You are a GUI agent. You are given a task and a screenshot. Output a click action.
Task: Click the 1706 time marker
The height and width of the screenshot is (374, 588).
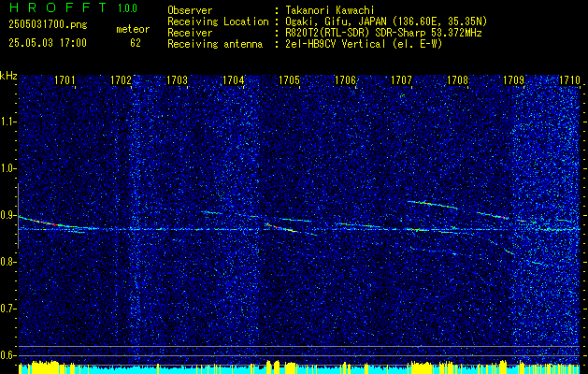point(345,80)
